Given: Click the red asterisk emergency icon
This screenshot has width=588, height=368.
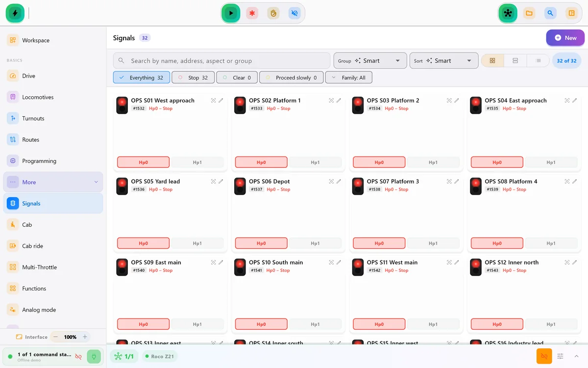Looking at the screenshot, I should click(x=252, y=13).
